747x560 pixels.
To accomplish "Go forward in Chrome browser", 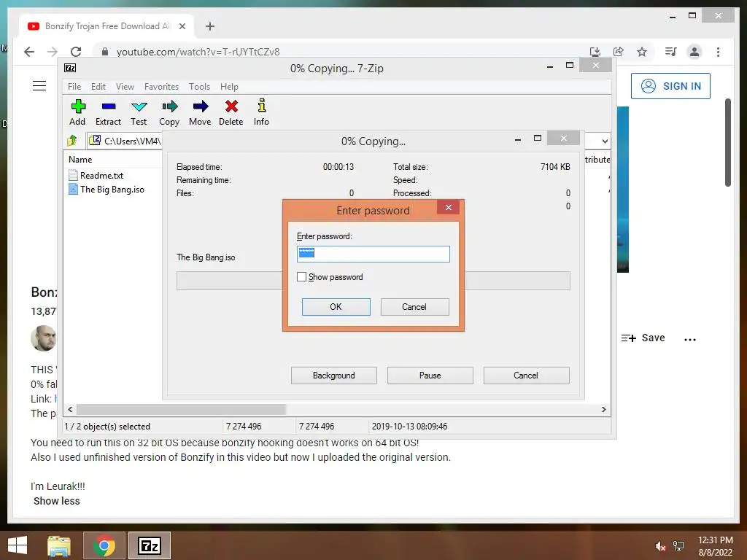I will pyautogui.click(x=53, y=52).
